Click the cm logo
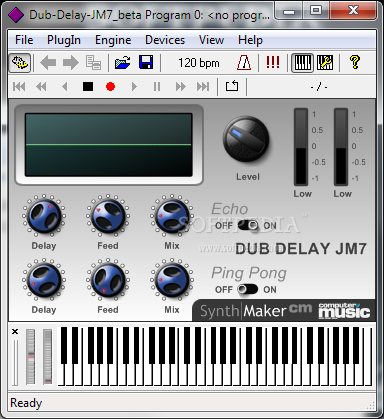Screen dimensions: 384x419 point(300,308)
